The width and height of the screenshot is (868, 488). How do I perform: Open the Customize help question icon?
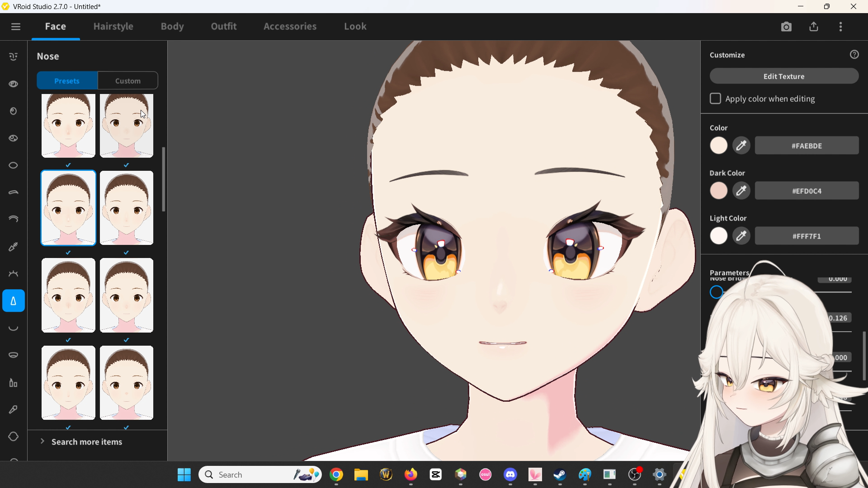[854, 55]
